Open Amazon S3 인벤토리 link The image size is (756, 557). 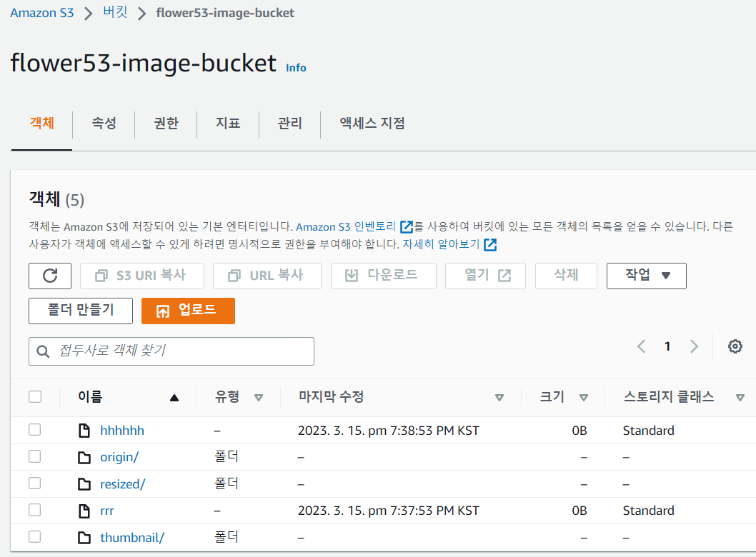[x=346, y=226]
